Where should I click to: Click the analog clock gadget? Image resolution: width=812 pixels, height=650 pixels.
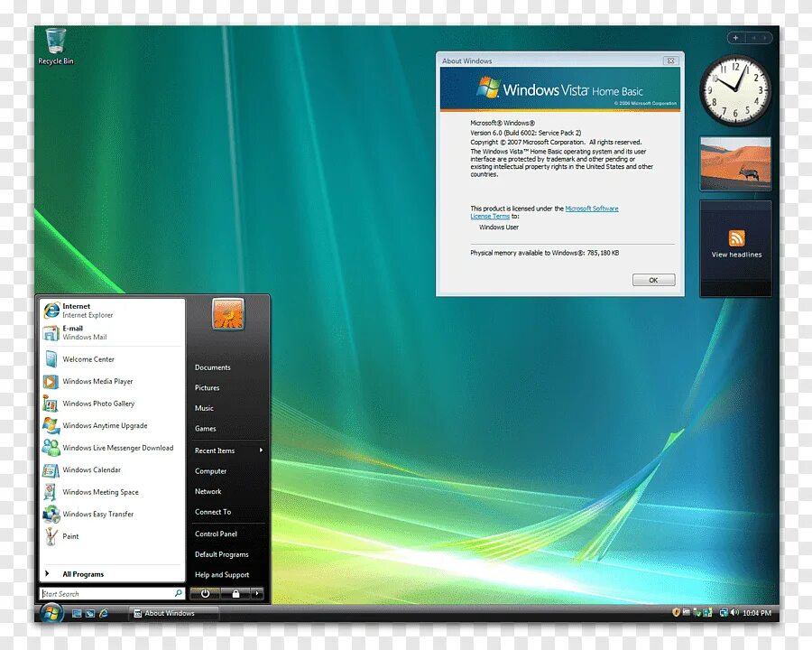click(735, 89)
